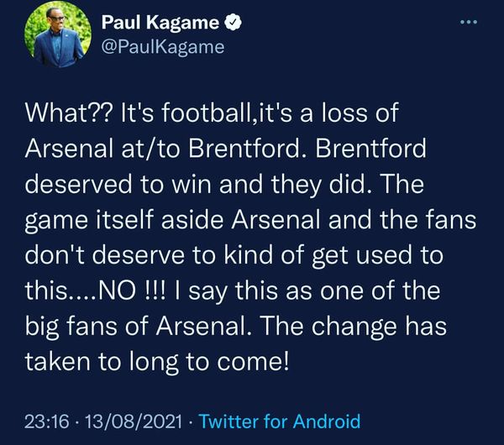Open the three-dot more options menu
504x445 pixels.
click(x=467, y=21)
